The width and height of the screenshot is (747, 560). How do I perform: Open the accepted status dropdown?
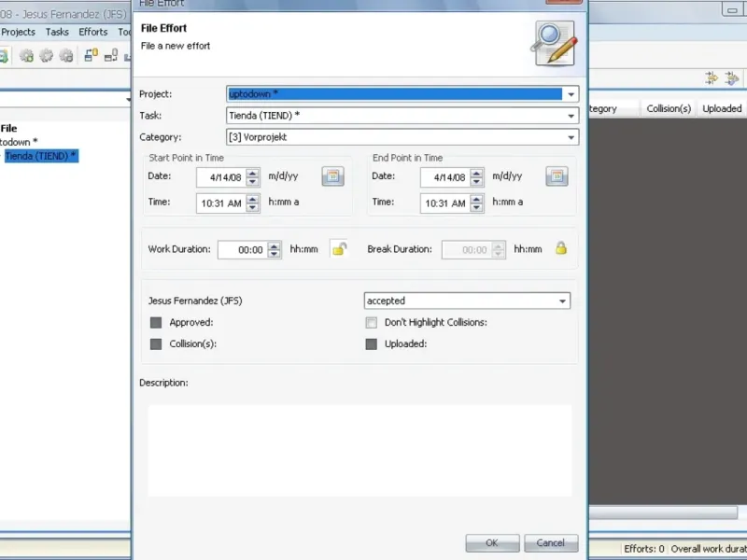[562, 301]
